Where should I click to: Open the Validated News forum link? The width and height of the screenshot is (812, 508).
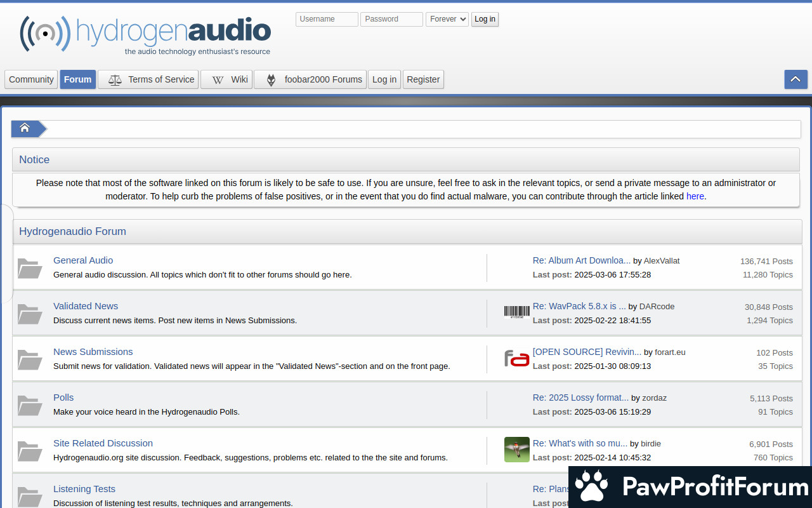click(x=86, y=306)
